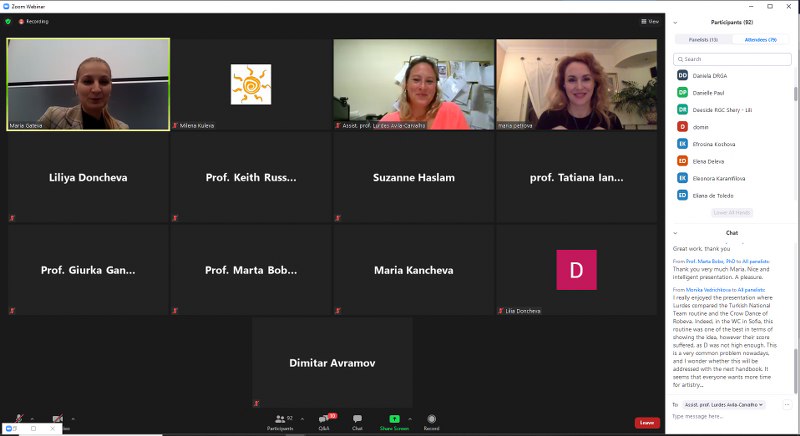This screenshot has height=436, width=800.
Task: Click the Lower All Hands button
Action: click(x=732, y=213)
